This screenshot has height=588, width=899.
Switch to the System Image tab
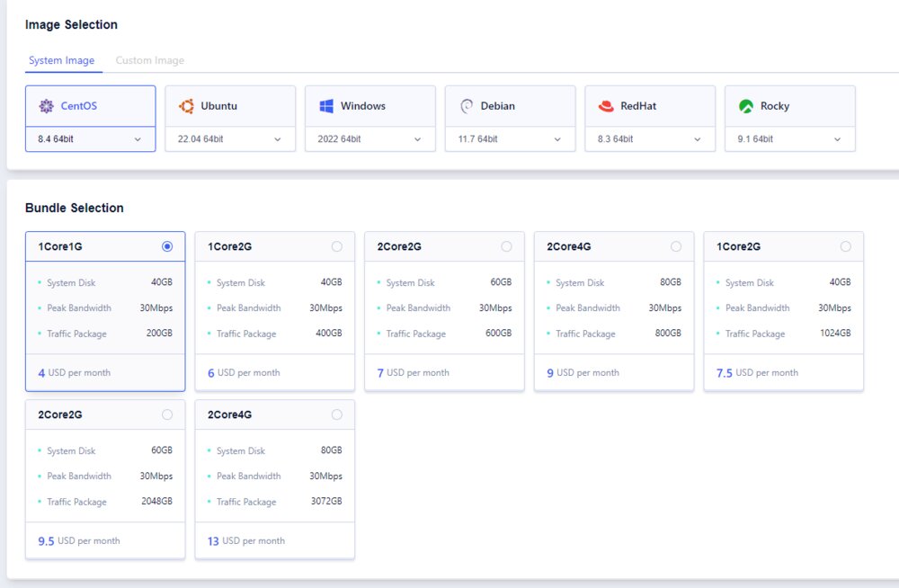(x=62, y=60)
